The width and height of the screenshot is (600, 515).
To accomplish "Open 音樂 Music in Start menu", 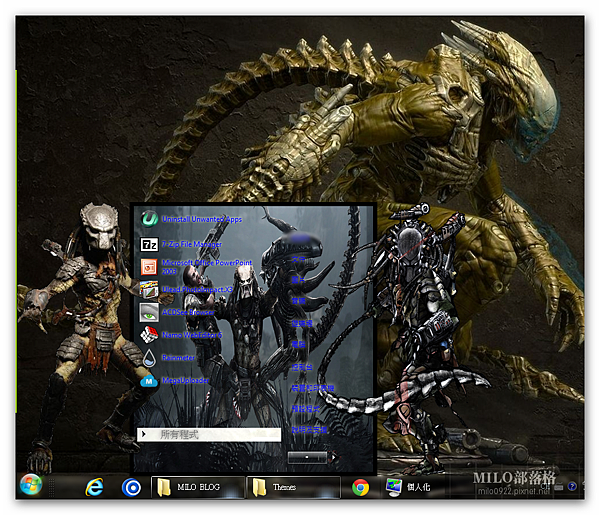I will (x=298, y=301).
